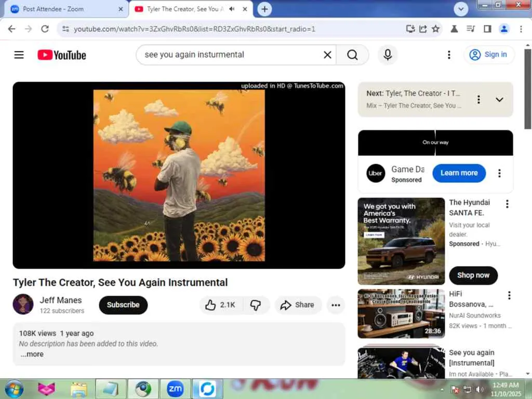Go forward with the browser forward arrow

[x=28, y=29]
